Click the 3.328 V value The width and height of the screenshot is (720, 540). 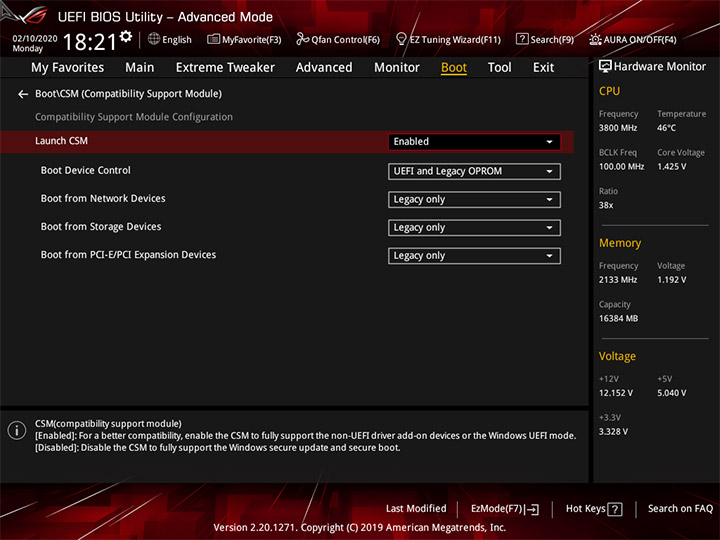tap(613, 432)
